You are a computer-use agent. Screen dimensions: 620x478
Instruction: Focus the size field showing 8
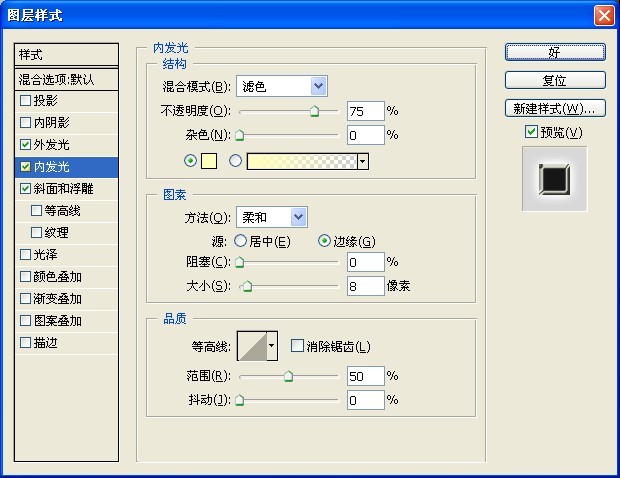[366, 286]
